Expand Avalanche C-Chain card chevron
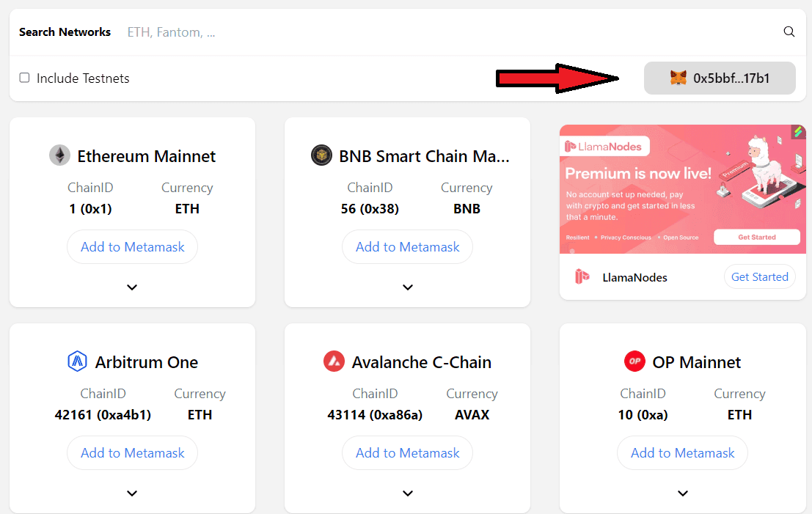The height and width of the screenshot is (514, 812). (408, 493)
